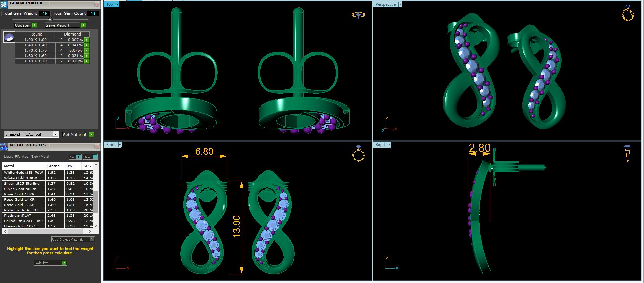644x283 pixels.
Task: Select Platinum:PLAT metal row
Action: coord(48,215)
